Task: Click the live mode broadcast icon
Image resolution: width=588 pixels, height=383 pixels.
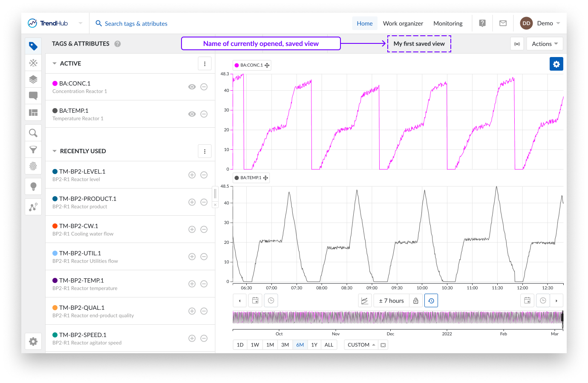Action: click(x=517, y=44)
